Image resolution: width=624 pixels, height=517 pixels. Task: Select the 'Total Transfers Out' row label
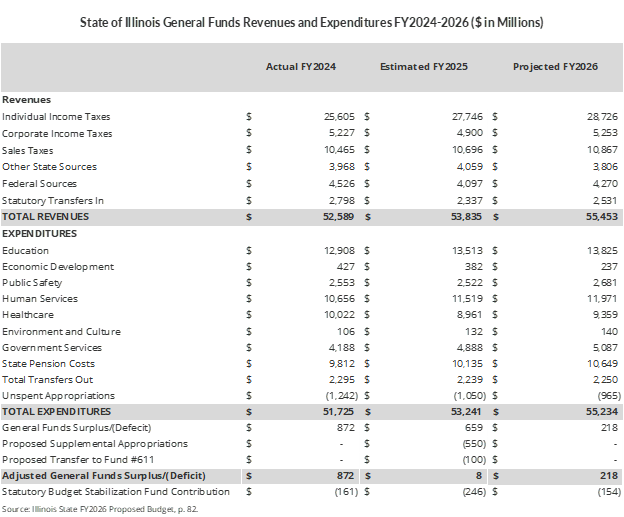point(47,380)
